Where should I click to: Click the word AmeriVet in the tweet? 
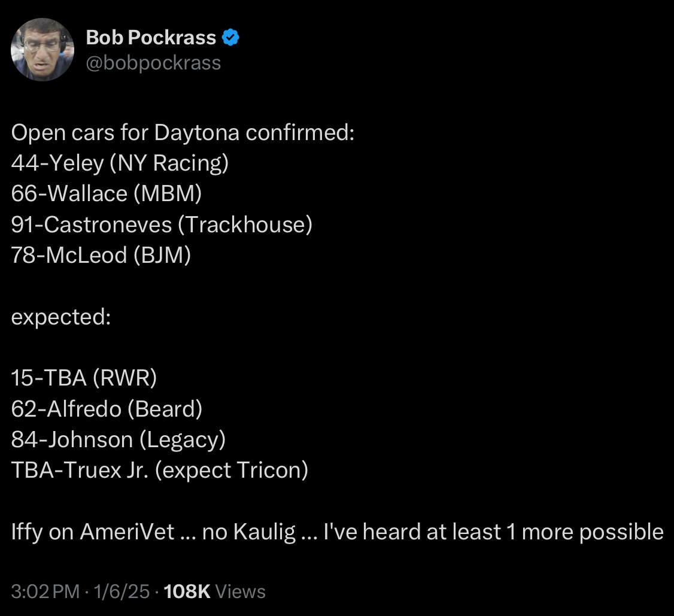tap(134, 532)
